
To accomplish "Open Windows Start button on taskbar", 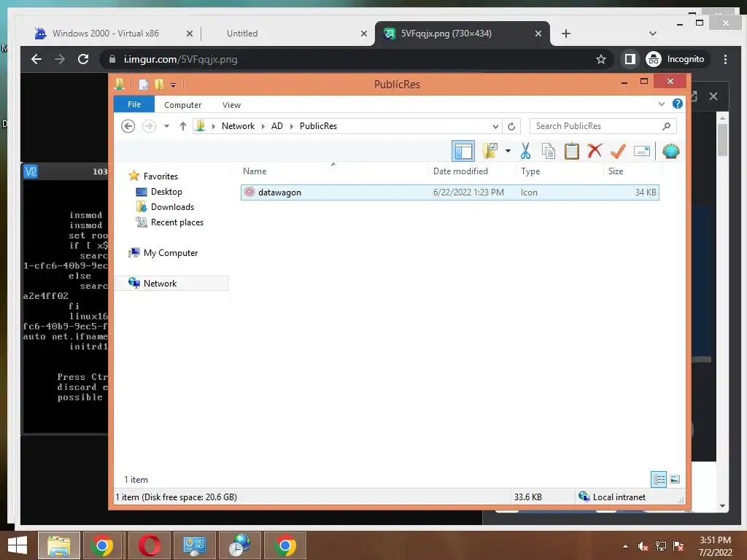I will coord(18,545).
